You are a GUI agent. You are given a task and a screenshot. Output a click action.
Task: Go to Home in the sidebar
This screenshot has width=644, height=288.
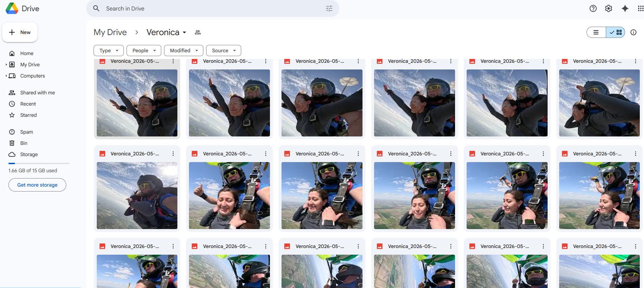(27, 53)
